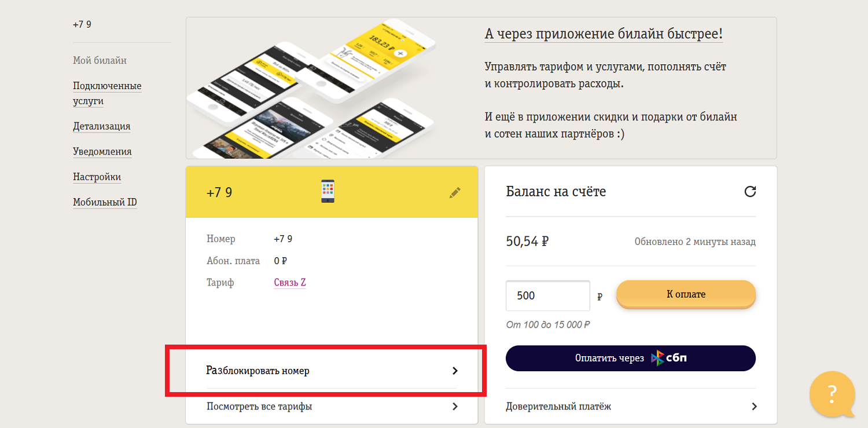Click the Обновлено 2 минуты назад text
The height and width of the screenshot is (428, 868).
point(695,242)
